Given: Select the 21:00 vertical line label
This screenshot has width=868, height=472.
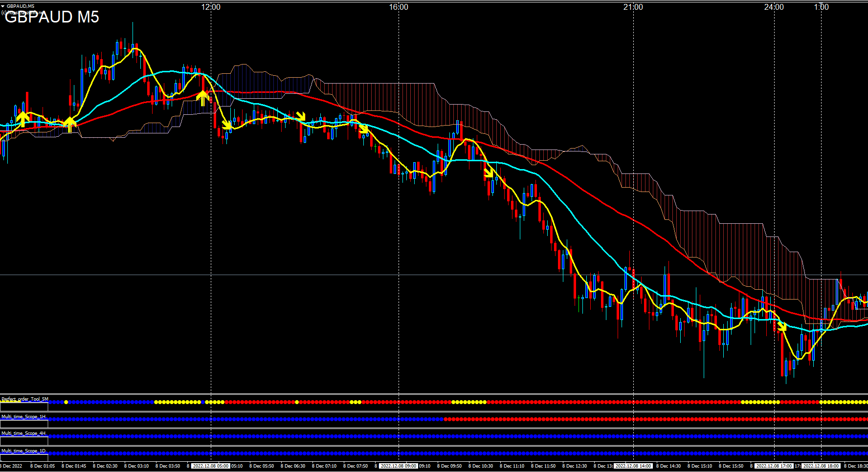Looking at the screenshot, I should 633,7.
